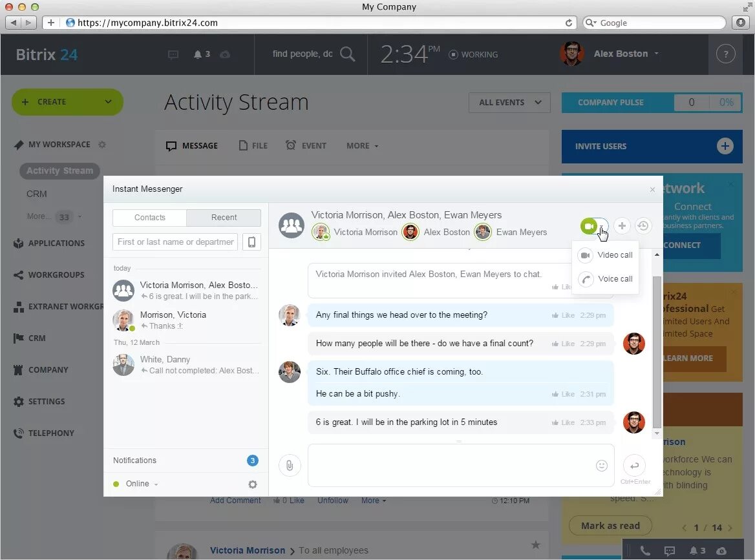
Task: Open COMPANY section in sidebar
Action: (x=41, y=370)
